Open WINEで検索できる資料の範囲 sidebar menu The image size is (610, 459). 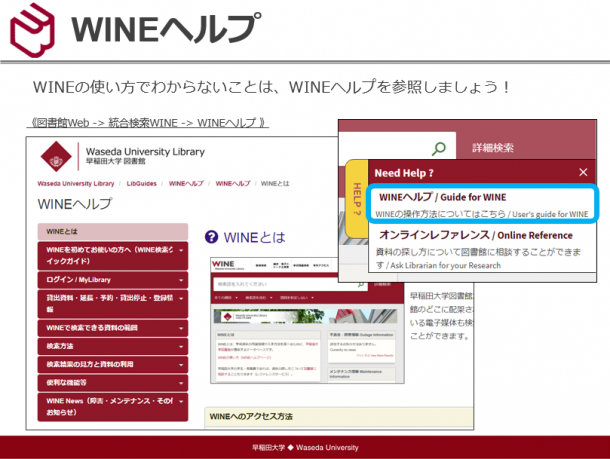(113, 328)
